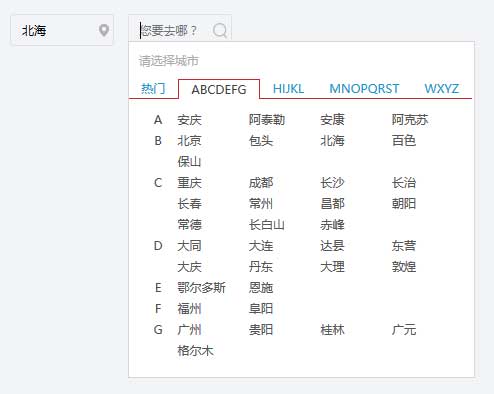Select the city 大同
Viewport: 494px width, 394px height.
pos(189,246)
